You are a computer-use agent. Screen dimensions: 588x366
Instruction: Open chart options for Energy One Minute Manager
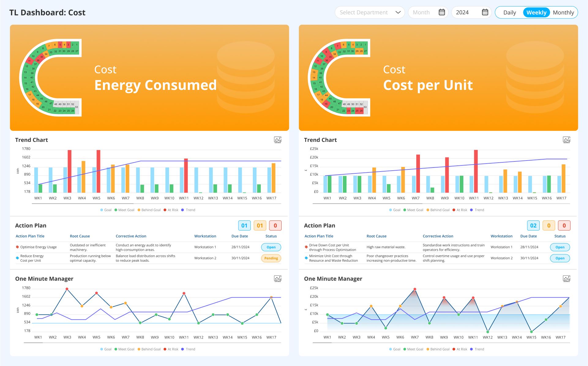click(277, 279)
